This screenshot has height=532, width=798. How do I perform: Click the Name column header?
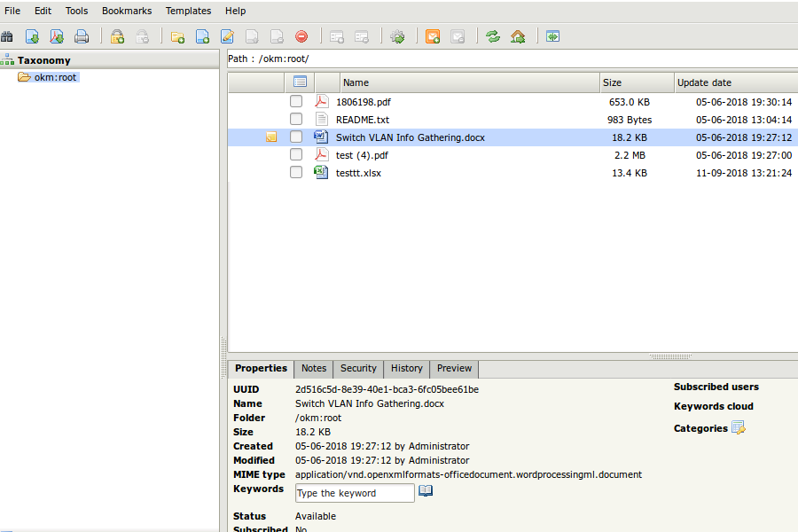click(356, 82)
